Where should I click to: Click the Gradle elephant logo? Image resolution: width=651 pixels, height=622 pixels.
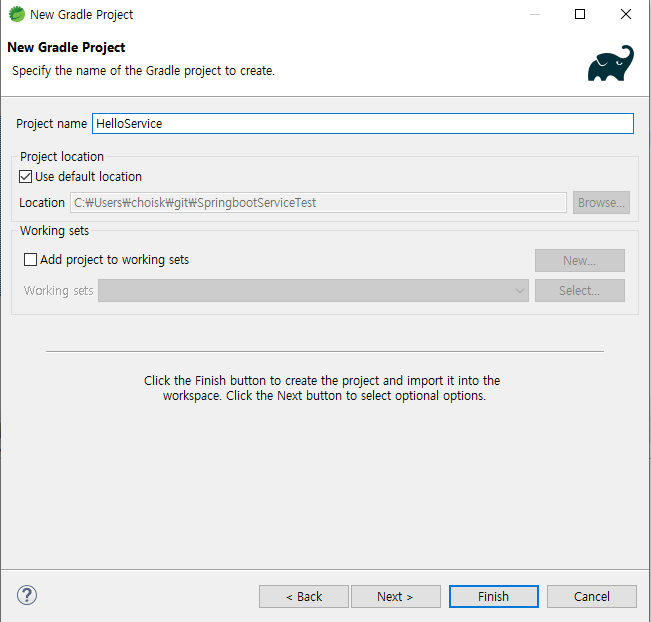pos(610,63)
